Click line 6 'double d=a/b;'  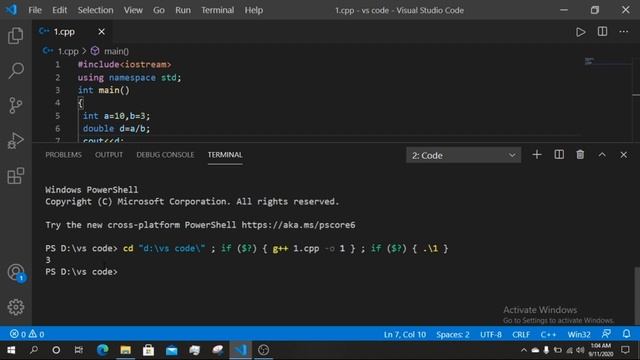tap(116, 129)
